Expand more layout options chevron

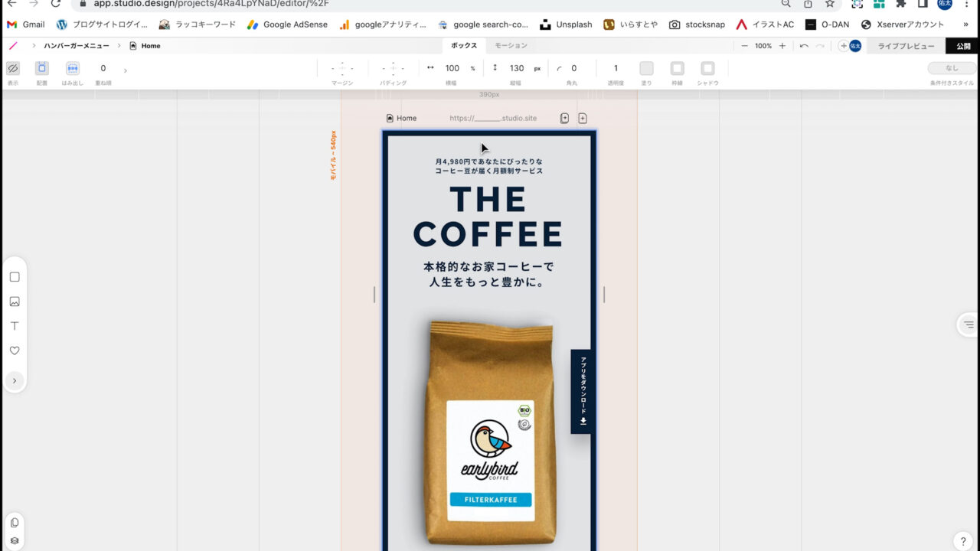pos(126,70)
